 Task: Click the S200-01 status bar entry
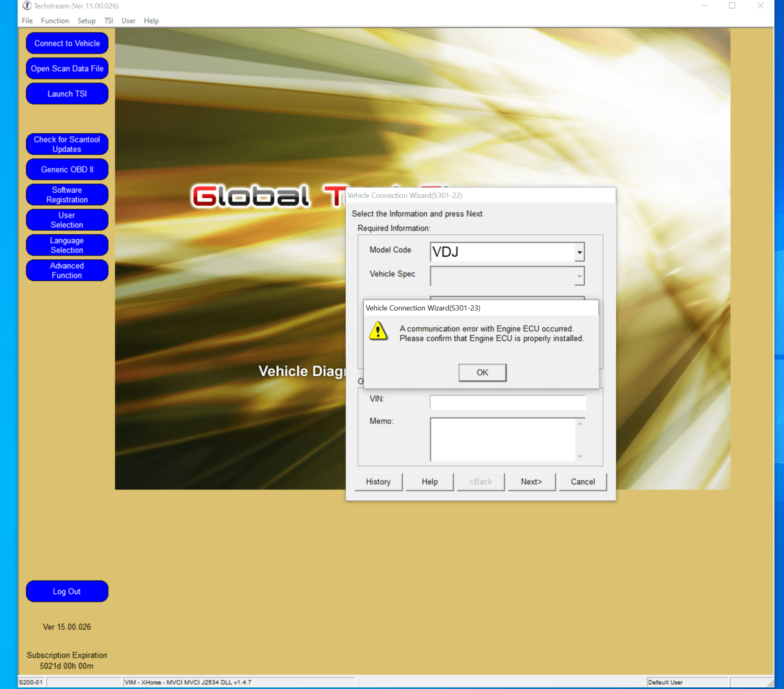click(x=31, y=682)
